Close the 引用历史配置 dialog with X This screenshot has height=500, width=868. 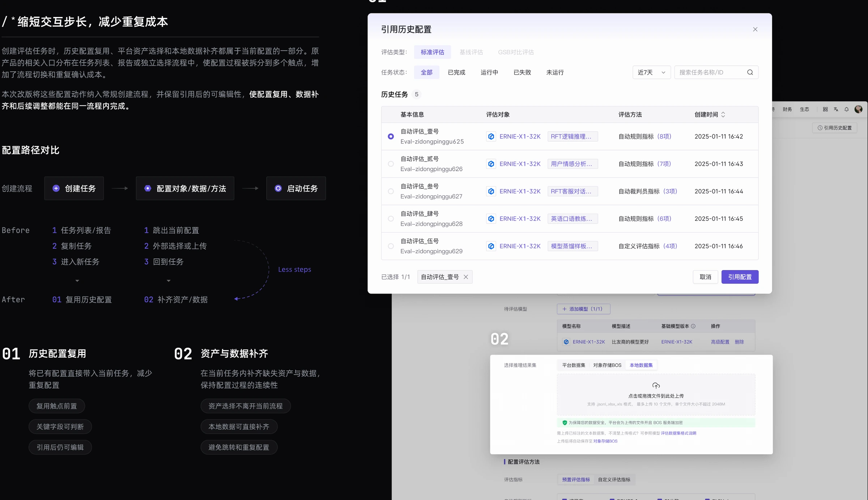(755, 29)
